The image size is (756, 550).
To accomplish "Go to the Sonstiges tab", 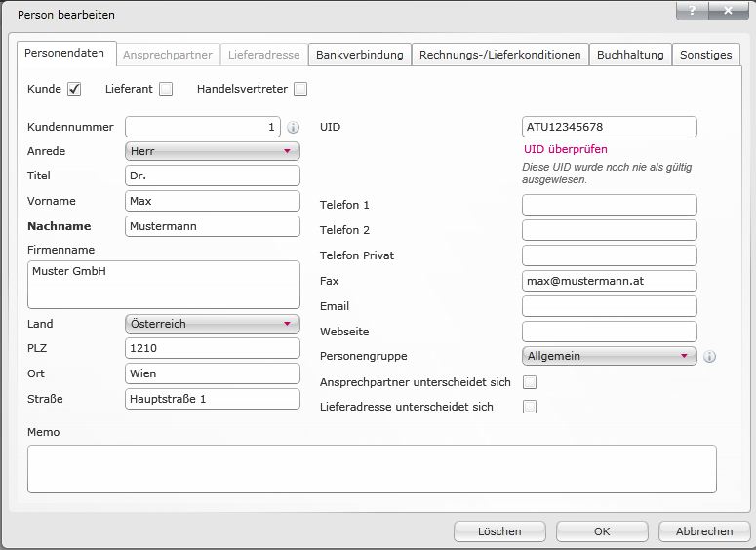I will pyautogui.click(x=705, y=55).
